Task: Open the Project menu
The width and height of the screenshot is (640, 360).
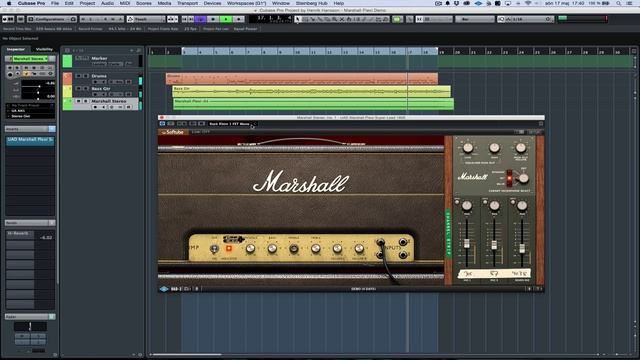Action: [87, 3]
